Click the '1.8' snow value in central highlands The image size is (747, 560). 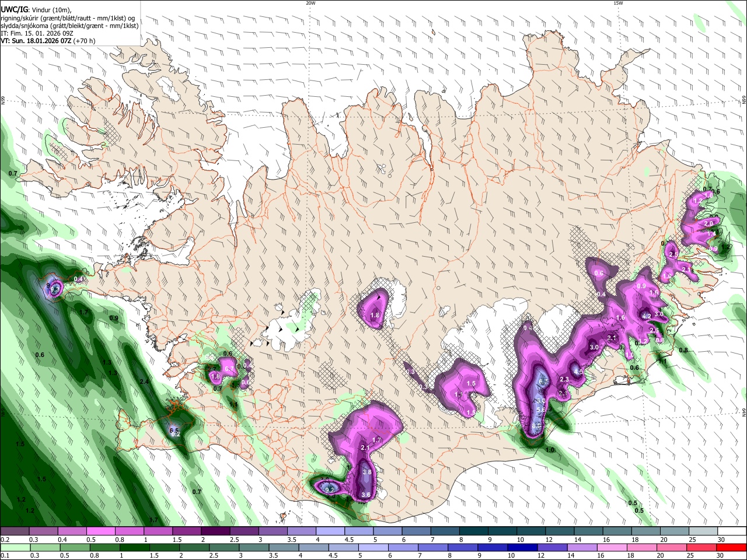375,316
